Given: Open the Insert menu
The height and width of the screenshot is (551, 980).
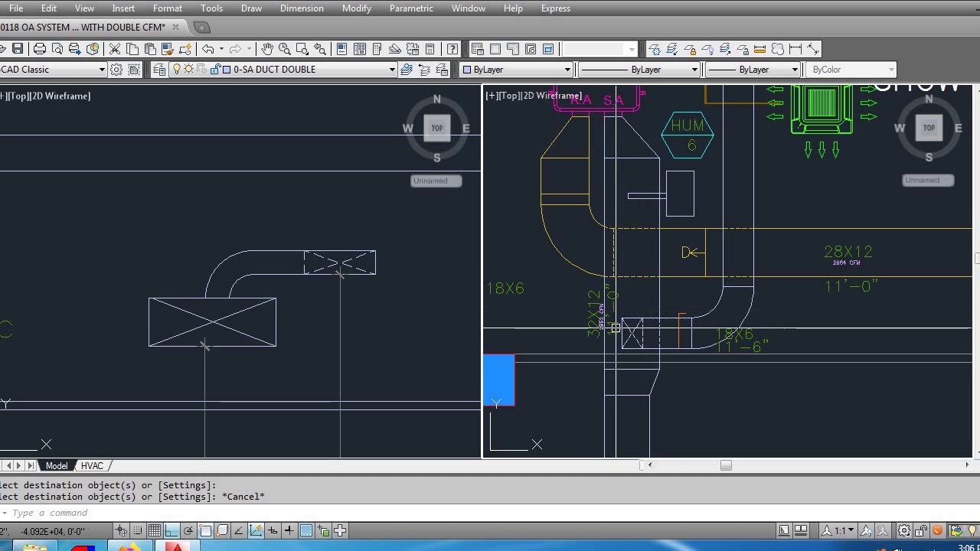Looking at the screenshot, I should click(x=123, y=8).
